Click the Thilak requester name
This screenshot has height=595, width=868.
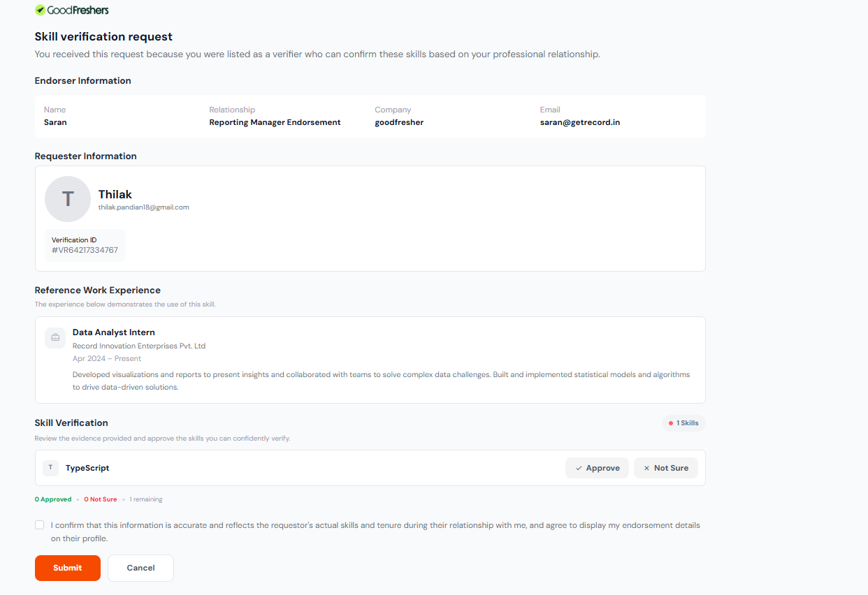[115, 194]
